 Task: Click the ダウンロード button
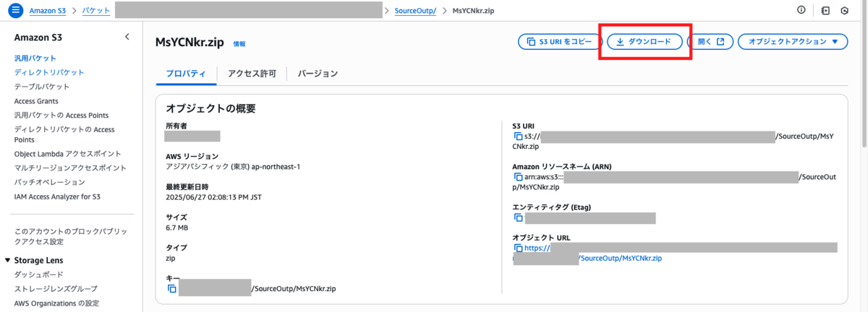pos(644,42)
